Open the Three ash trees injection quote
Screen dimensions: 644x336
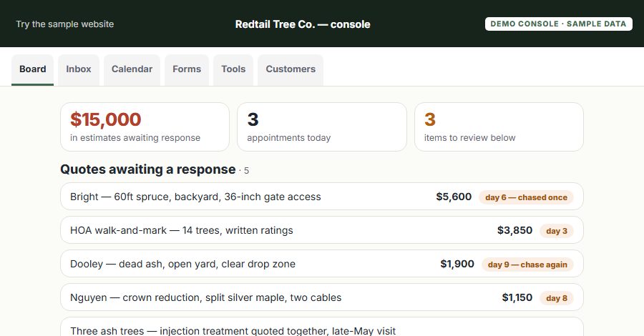322,327
